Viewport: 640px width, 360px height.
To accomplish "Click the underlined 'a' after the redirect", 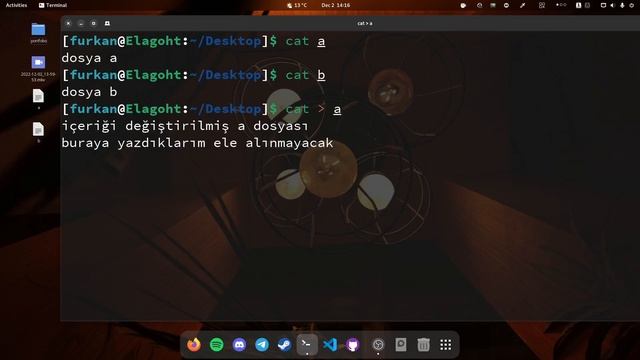I will pyautogui.click(x=337, y=109).
